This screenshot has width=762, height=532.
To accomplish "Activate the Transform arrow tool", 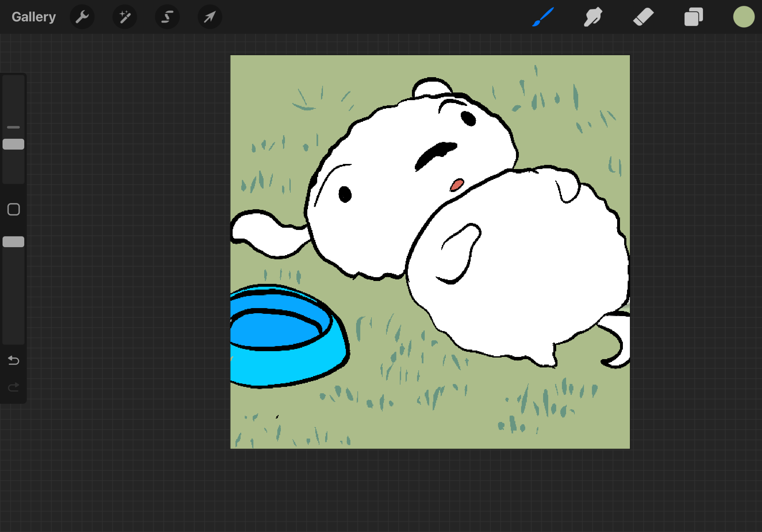I will click(210, 17).
